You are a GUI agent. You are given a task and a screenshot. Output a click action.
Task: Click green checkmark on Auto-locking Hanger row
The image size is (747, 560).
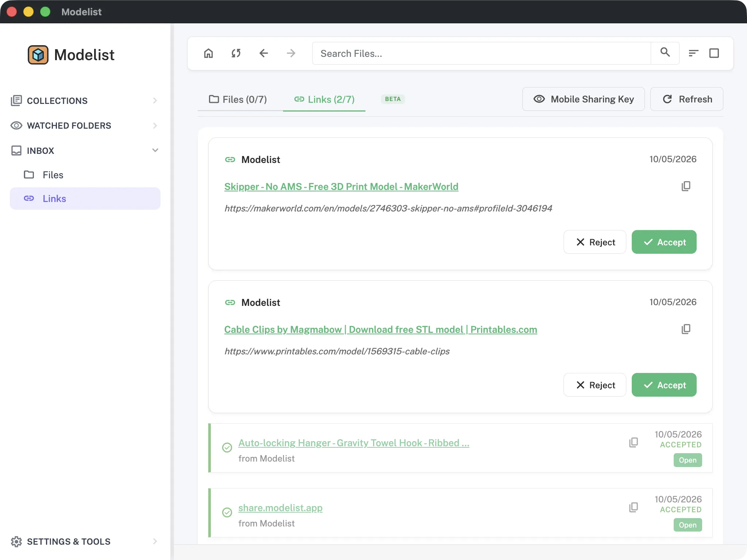pos(227,447)
